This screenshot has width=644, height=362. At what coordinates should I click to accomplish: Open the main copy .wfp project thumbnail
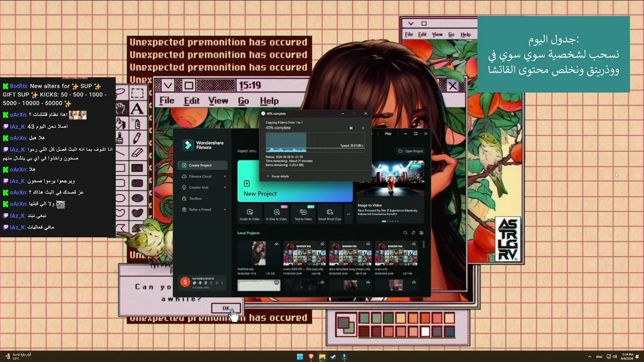pyautogui.click(x=304, y=253)
